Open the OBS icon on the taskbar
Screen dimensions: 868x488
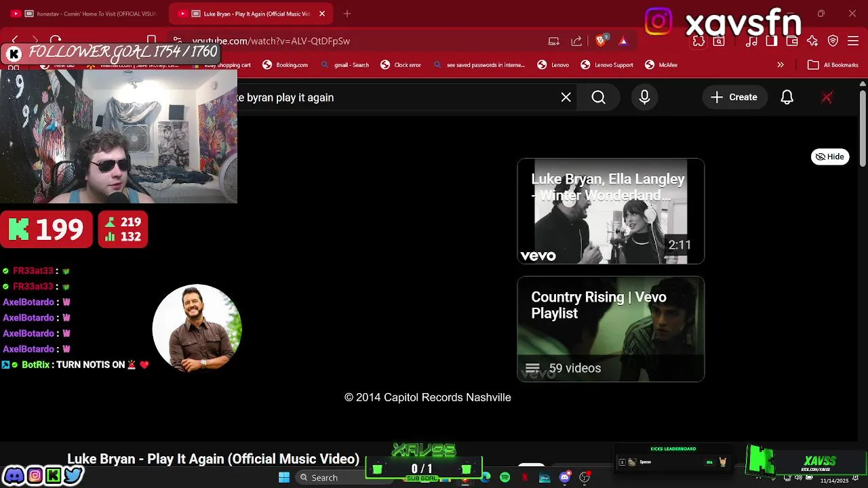tap(585, 478)
